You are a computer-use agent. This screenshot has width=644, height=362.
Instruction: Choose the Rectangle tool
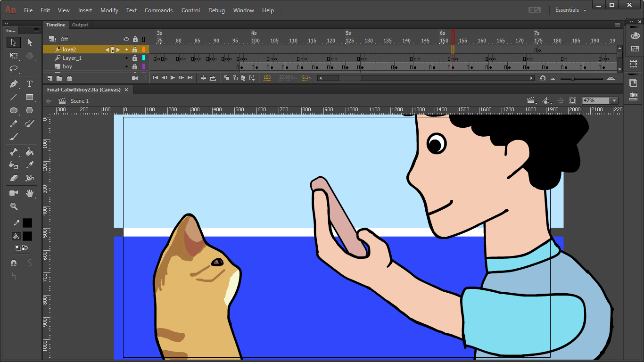tap(30, 97)
